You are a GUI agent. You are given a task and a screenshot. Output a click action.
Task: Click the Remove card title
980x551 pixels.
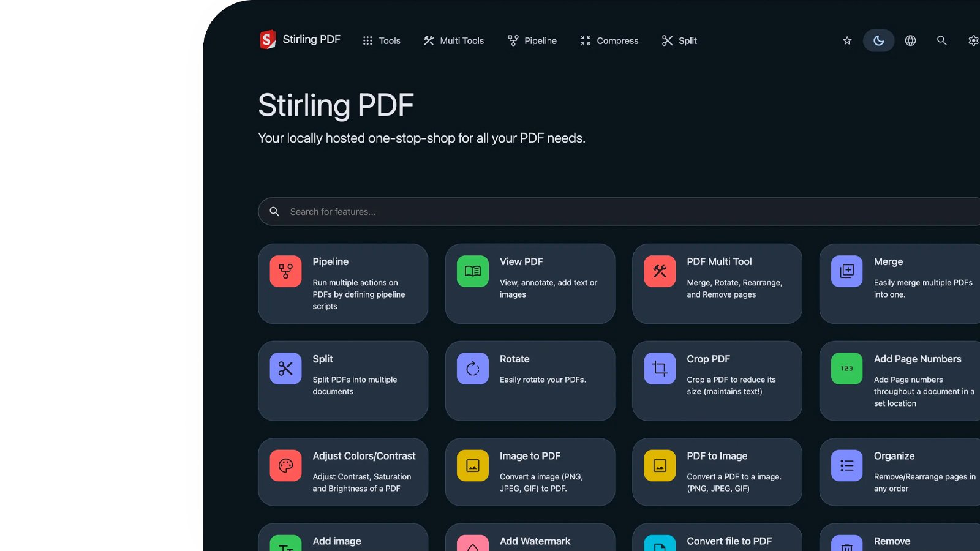coord(892,541)
